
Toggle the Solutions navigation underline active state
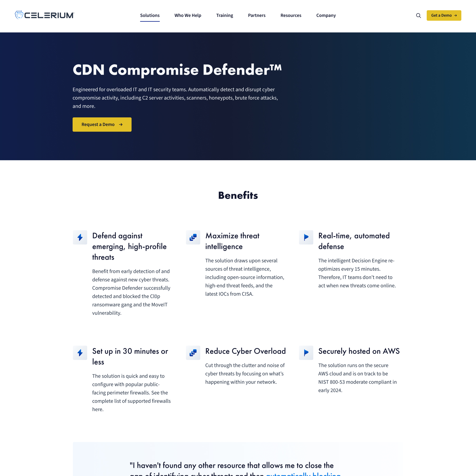click(150, 15)
